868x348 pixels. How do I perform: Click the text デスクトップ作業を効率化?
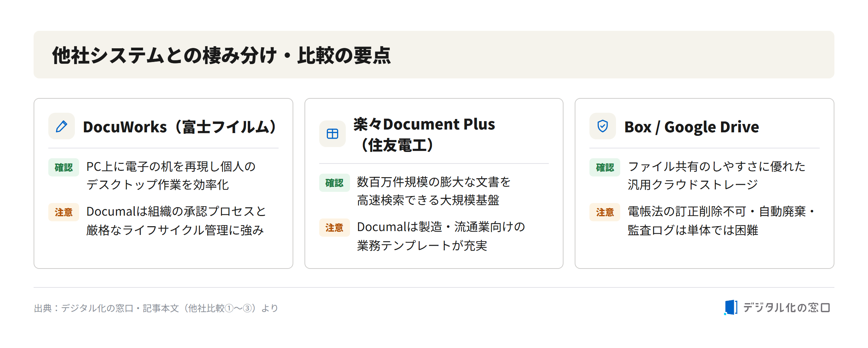coord(157,185)
